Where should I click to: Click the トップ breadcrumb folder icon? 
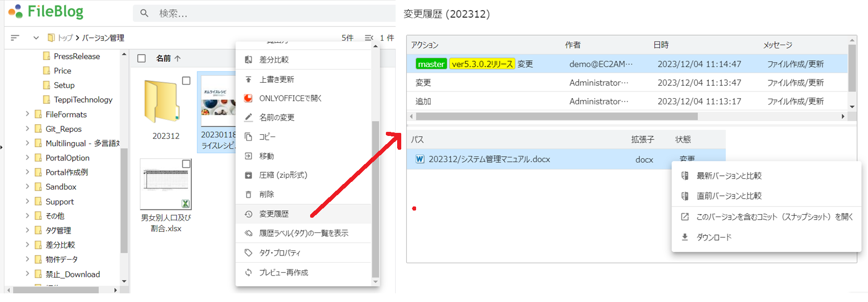pos(51,38)
